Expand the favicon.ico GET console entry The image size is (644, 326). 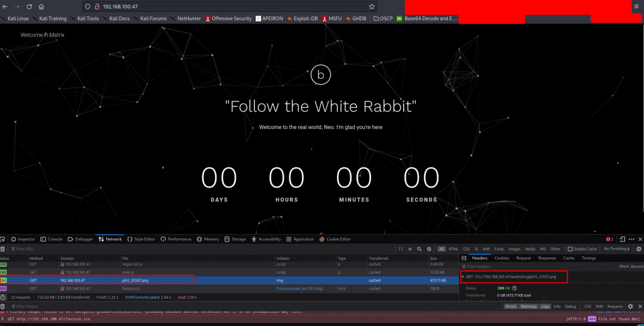(3, 319)
